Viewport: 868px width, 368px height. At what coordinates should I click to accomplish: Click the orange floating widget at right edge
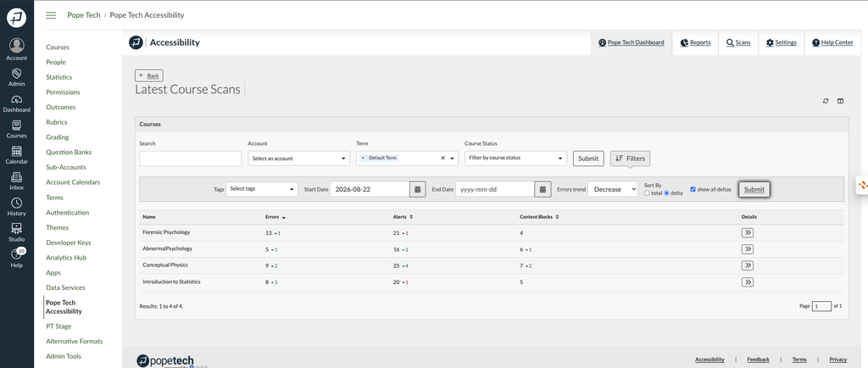(x=862, y=185)
